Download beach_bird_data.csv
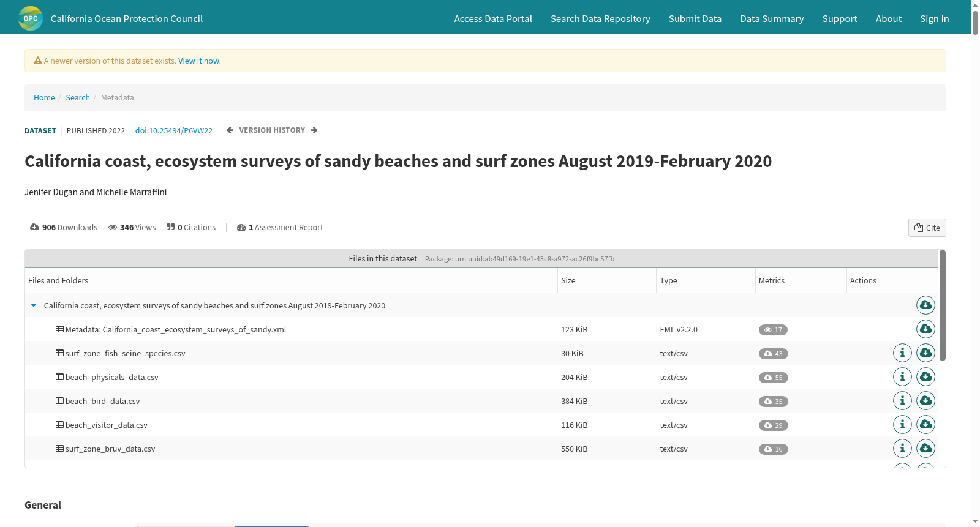 click(925, 400)
